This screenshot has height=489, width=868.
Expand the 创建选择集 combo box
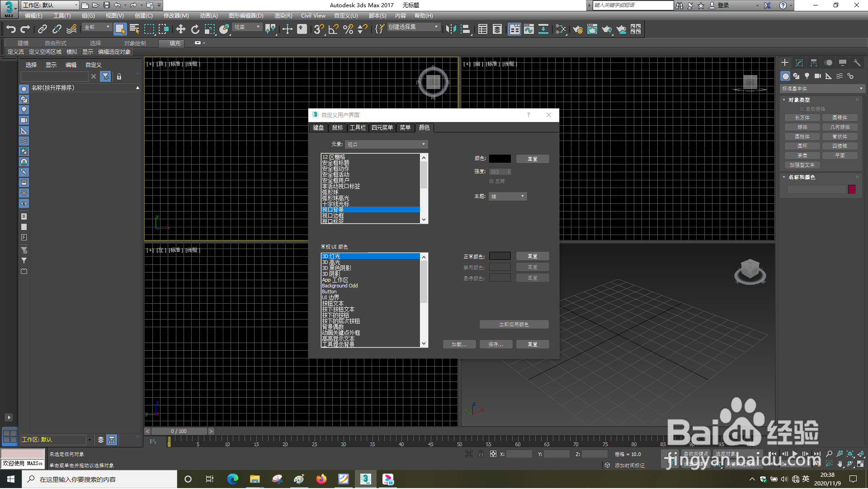pyautogui.click(x=435, y=27)
